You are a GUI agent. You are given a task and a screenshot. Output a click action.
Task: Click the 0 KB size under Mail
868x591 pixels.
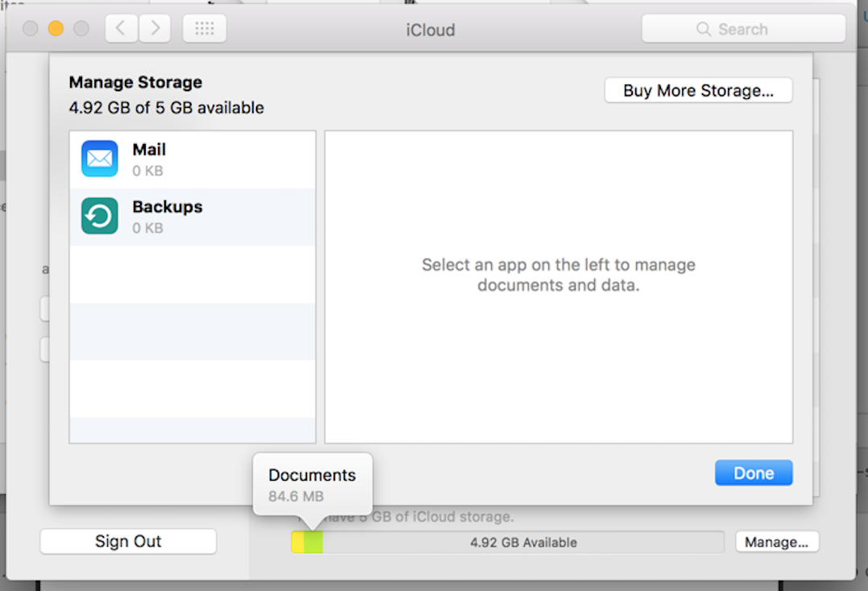pos(148,171)
